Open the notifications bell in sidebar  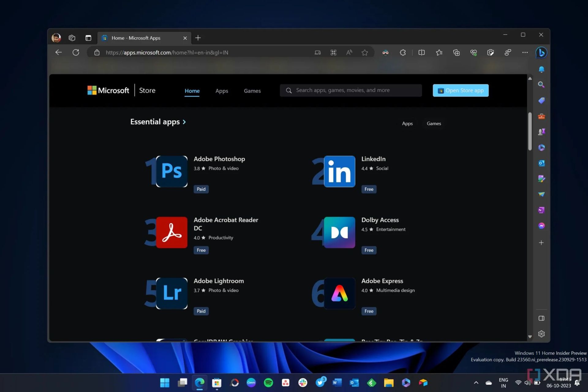point(541,70)
